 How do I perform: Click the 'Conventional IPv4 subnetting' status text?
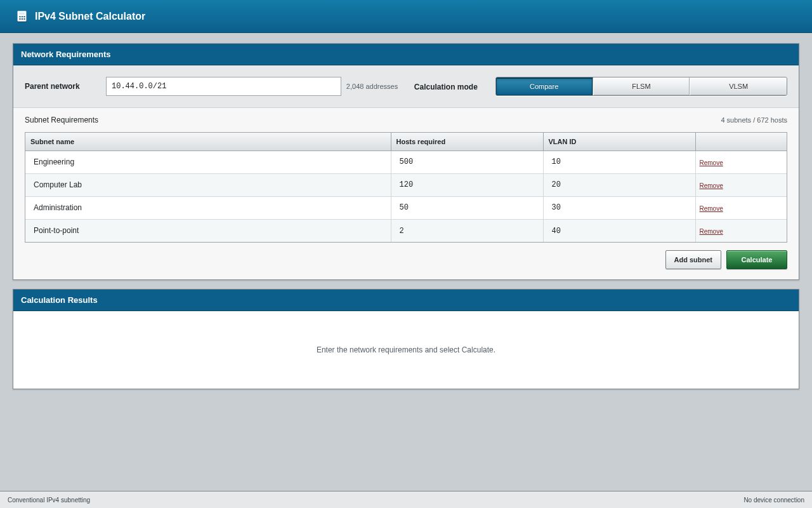coord(49,500)
